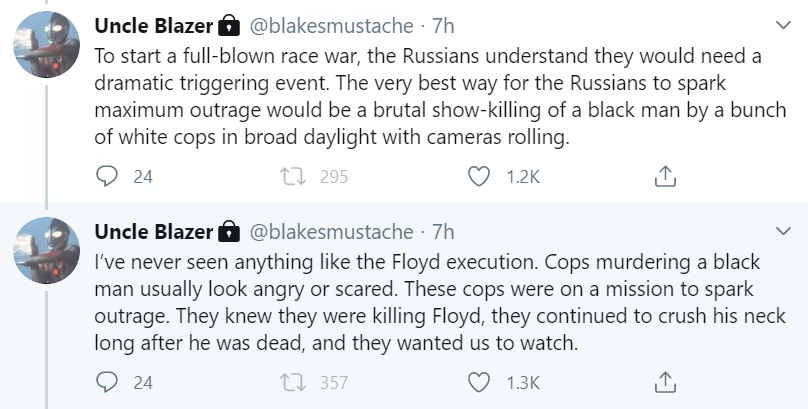The width and height of the screenshot is (808, 409).
Task: Click the 7h timestamp on first tweet
Action: pyautogui.click(x=442, y=23)
